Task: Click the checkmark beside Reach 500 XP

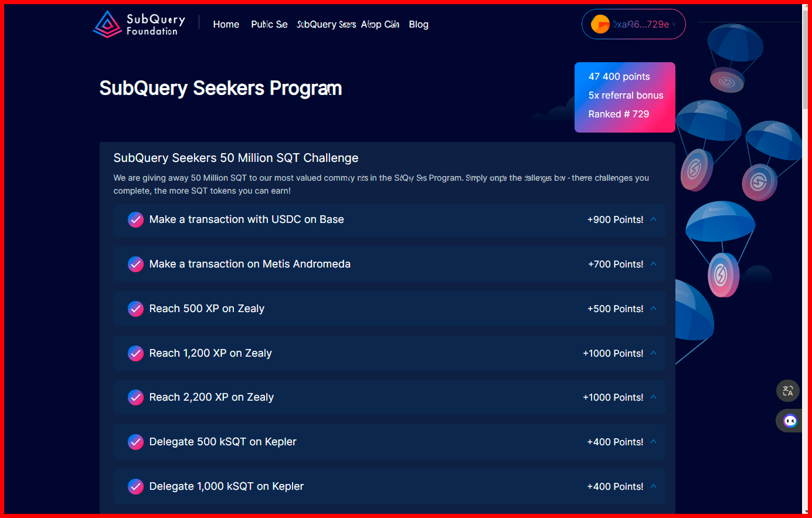Action: (135, 309)
